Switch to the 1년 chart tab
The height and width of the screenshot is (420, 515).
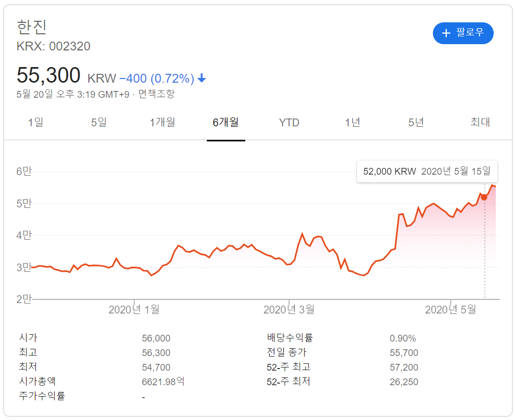pos(352,123)
